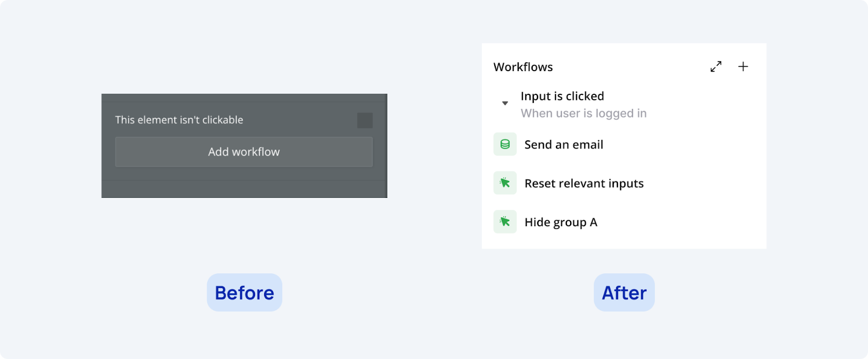Select the "Input is clicked" event title

562,96
